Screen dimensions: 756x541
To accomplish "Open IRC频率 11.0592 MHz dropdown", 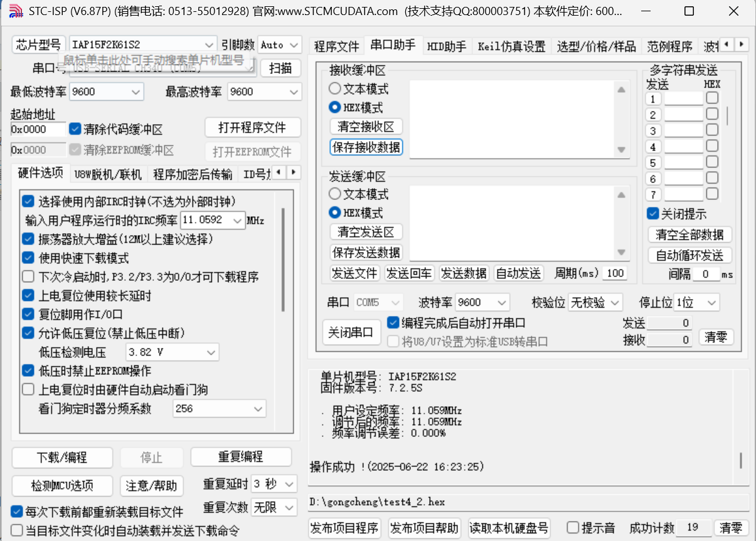I will [x=213, y=220].
